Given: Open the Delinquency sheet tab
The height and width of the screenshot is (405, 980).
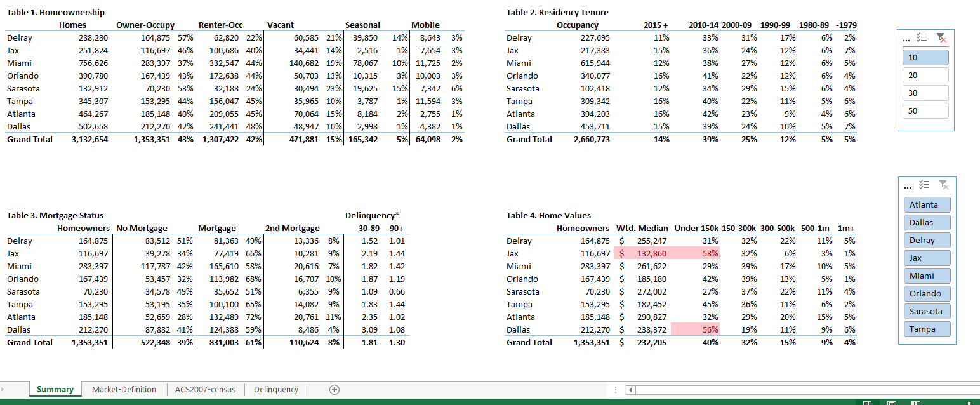Looking at the screenshot, I should 275,389.
